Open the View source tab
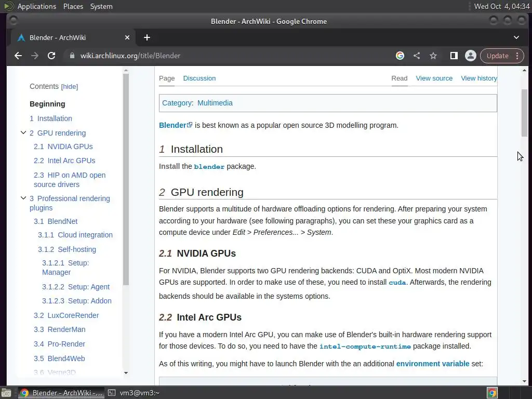 (x=434, y=78)
